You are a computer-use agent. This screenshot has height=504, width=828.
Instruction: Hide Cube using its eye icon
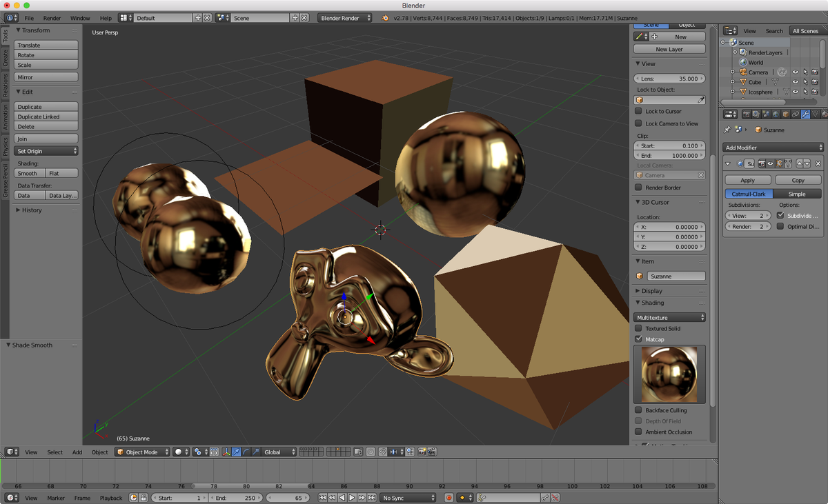[795, 82]
